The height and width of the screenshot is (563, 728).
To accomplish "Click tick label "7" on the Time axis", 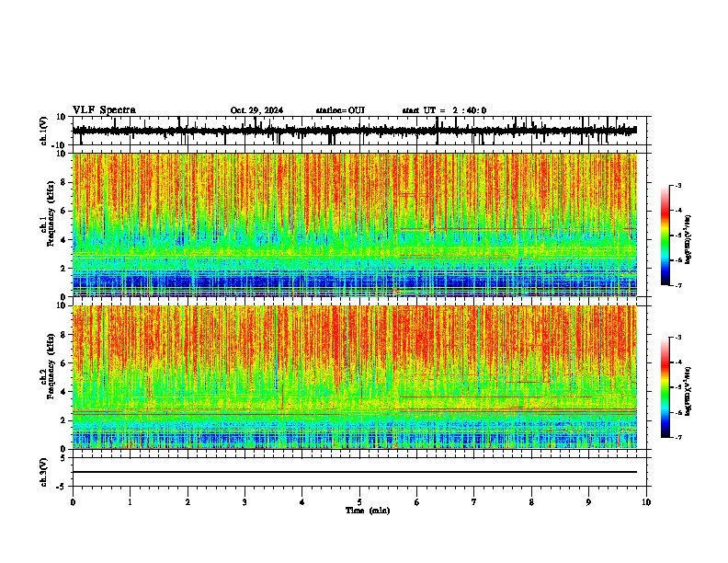I will click(x=474, y=502).
